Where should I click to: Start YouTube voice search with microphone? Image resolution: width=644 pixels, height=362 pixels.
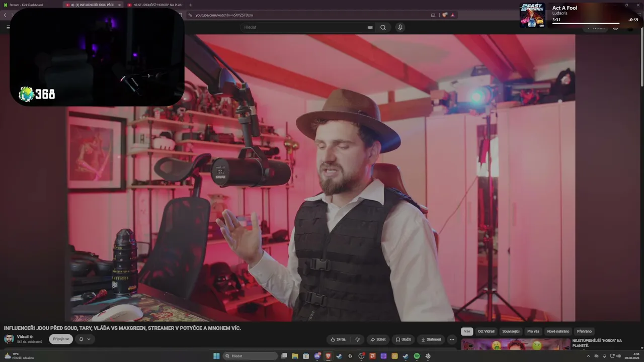[x=400, y=27]
